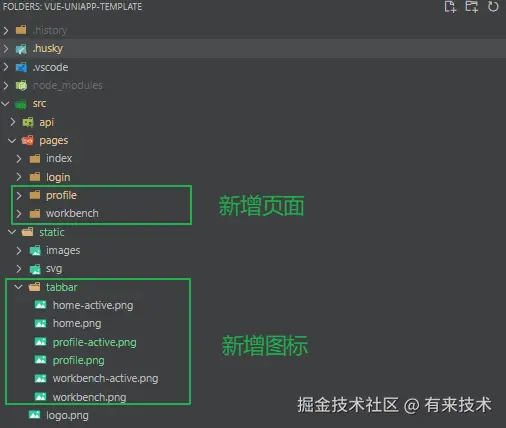This screenshot has height=428, width=506.
Task: Click image icon beside profile.png
Action: (41, 360)
